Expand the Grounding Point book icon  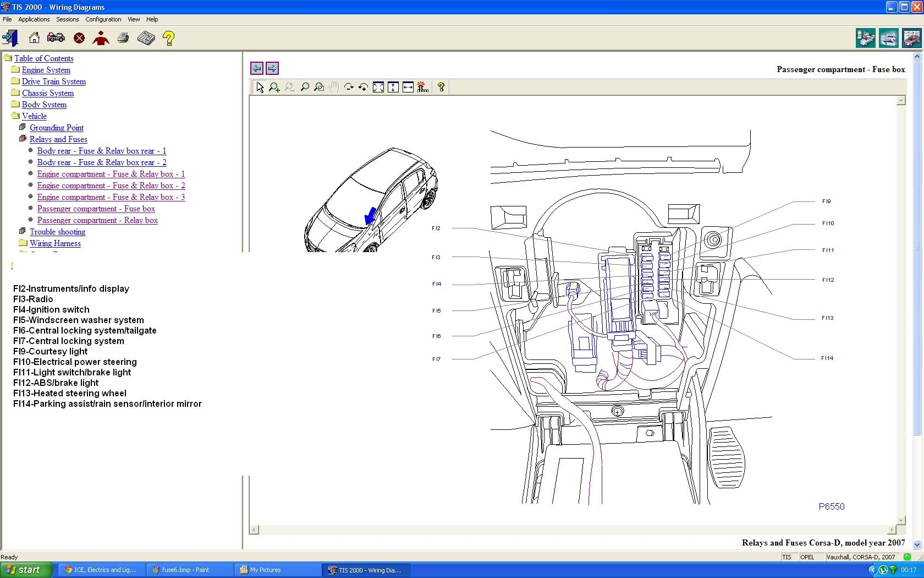(23, 127)
